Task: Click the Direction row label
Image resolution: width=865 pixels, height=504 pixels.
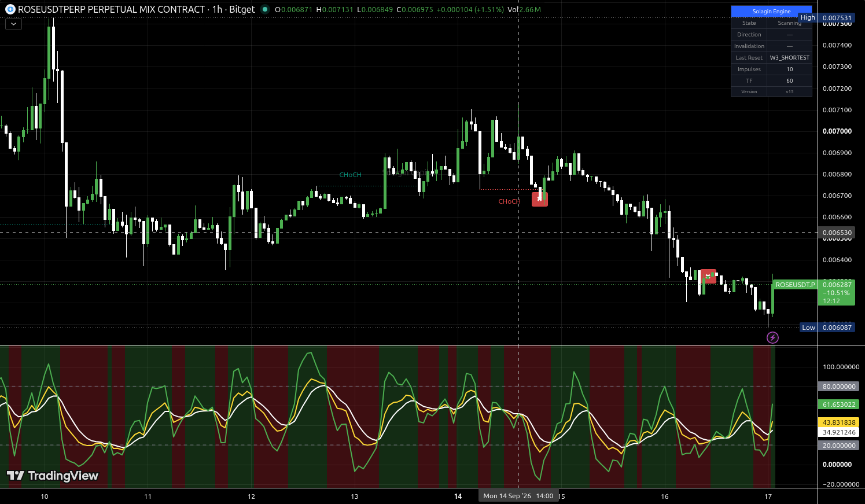Action: tap(749, 35)
